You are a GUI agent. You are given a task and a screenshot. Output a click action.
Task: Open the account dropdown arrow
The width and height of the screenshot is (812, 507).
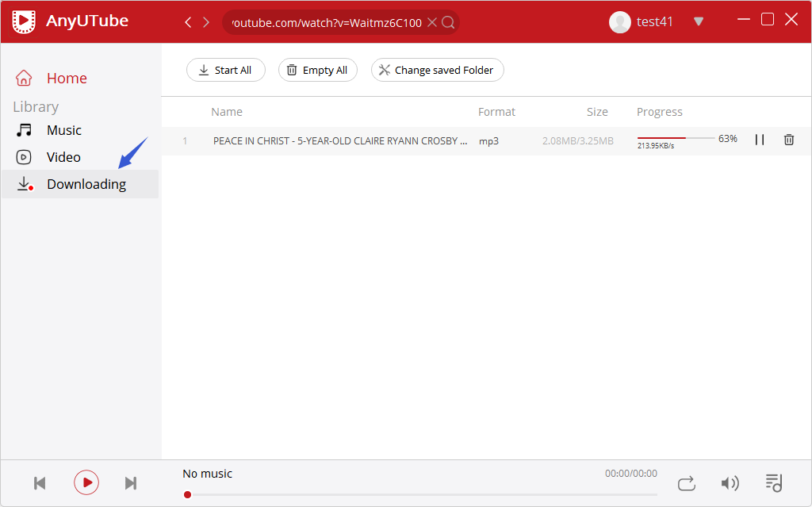[699, 21]
